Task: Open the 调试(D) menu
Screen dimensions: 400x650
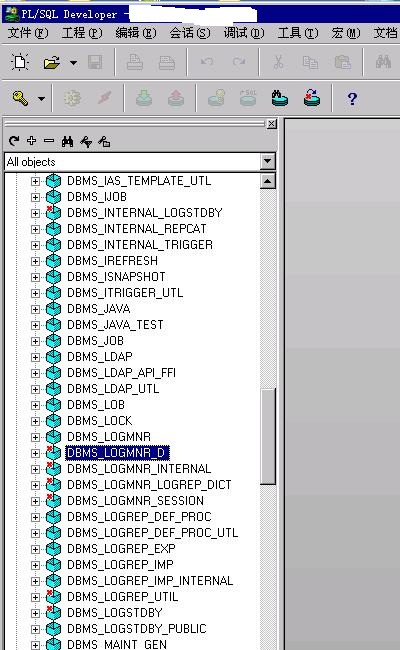Action: pos(244,33)
